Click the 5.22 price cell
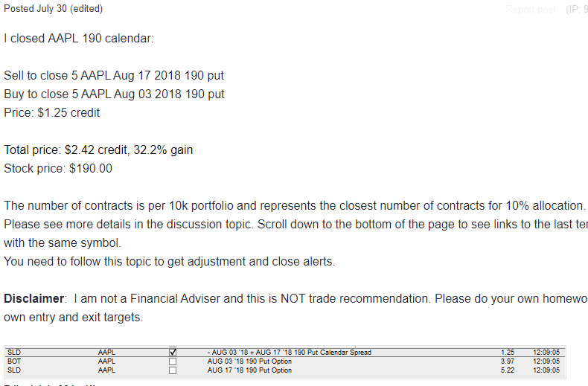Viewport: 588px width, 386px height. (508, 370)
